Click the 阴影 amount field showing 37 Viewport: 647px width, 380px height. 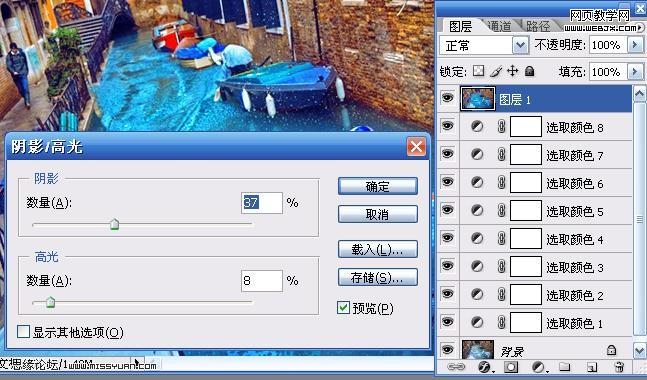(262, 203)
